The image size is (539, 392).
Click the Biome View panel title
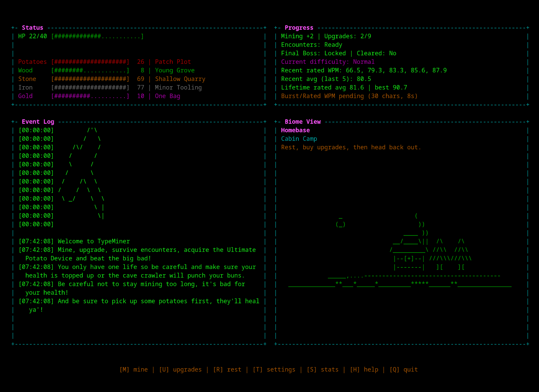[x=302, y=122]
